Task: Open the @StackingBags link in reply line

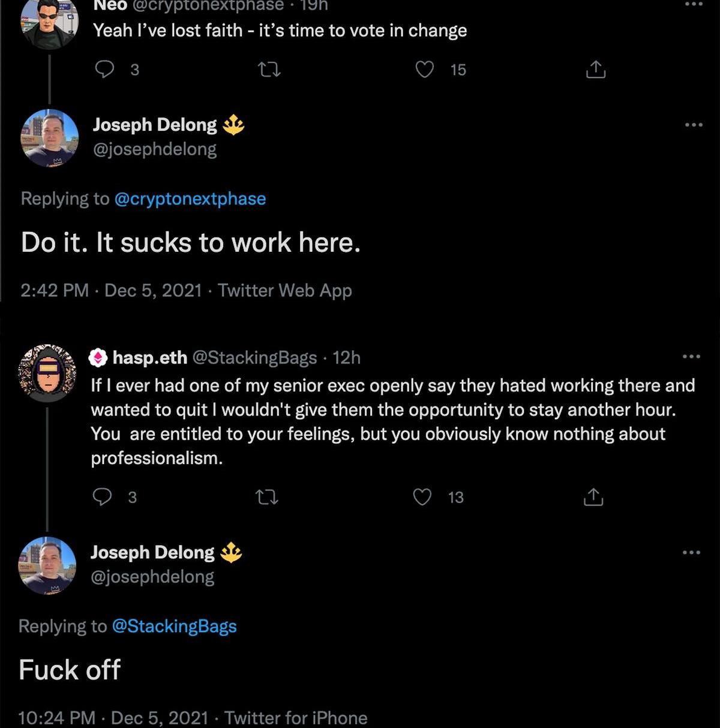Action: (x=175, y=626)
